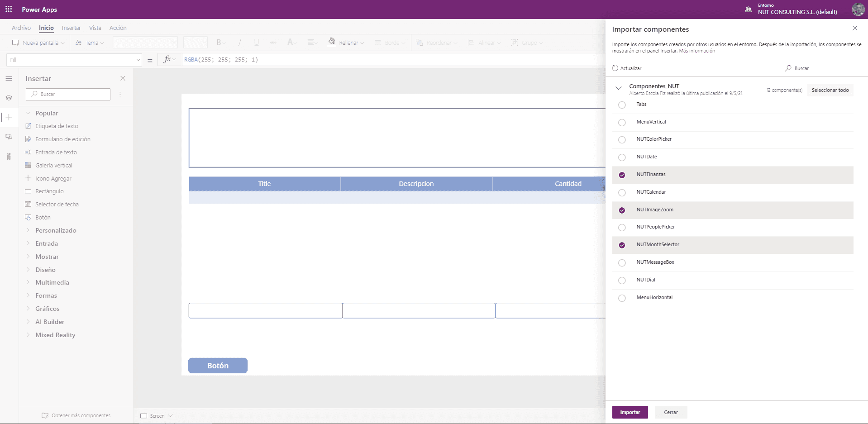Switch to the Insertar ribbon tab

(72, 28)
